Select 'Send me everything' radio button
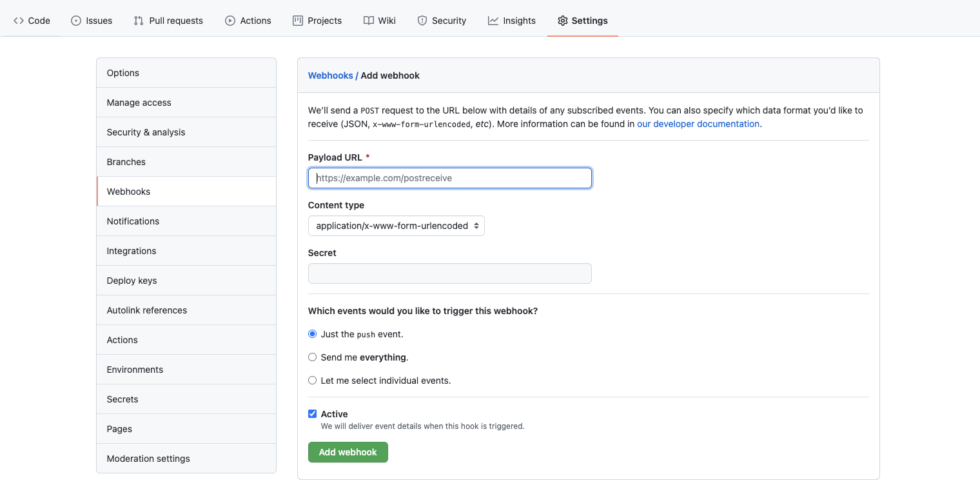The width and height of the screenshot is (980, 496). tap(313, 357)
